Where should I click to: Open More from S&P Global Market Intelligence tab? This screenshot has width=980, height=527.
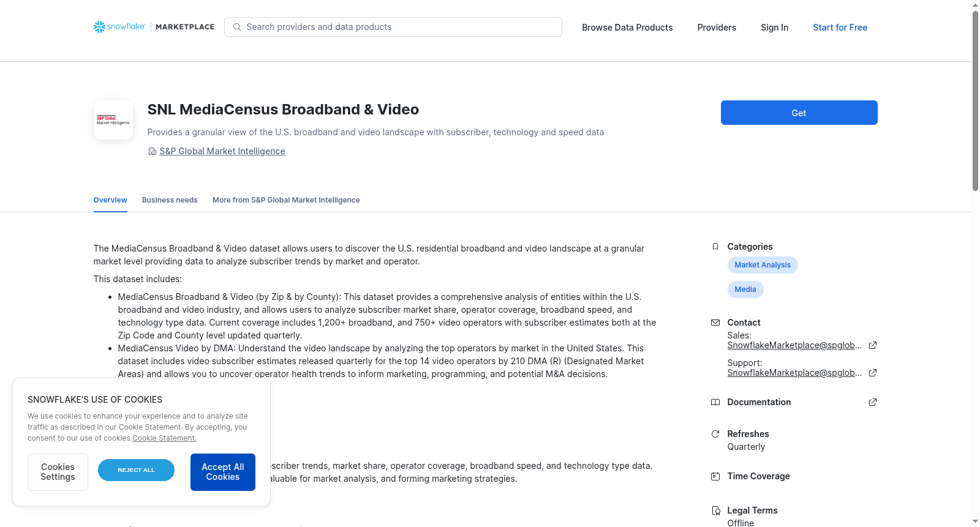click(286, 200)
